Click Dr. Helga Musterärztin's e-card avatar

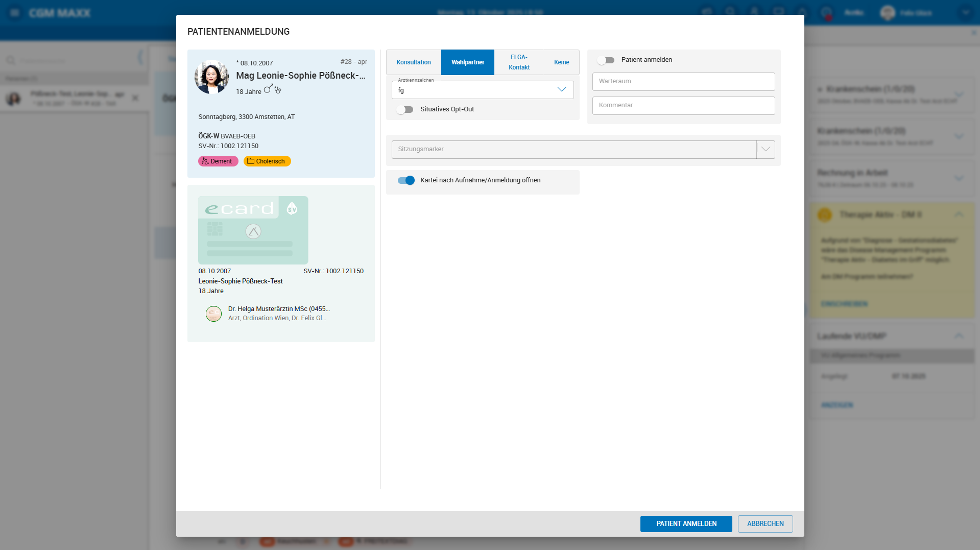213,314
